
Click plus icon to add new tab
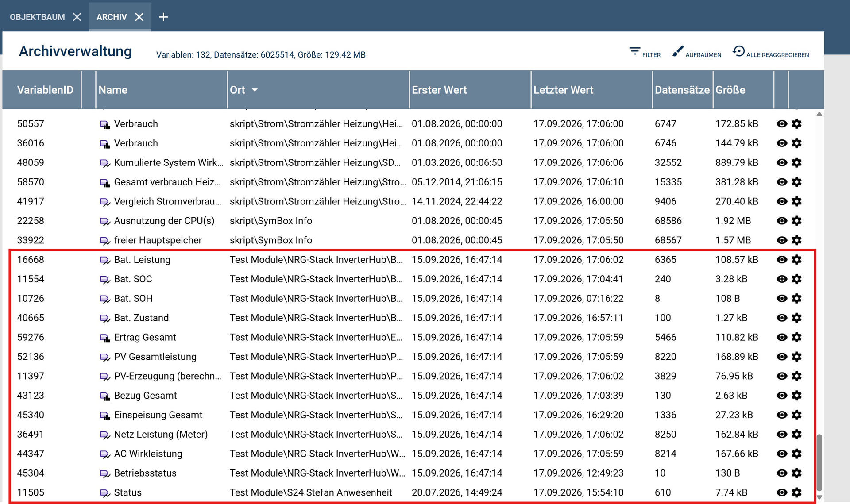[x=163, y=17]
